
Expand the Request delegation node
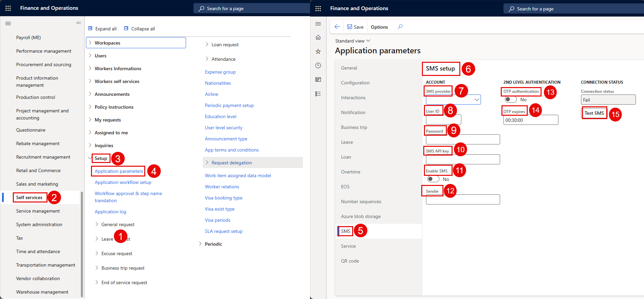tap(207, 162)
